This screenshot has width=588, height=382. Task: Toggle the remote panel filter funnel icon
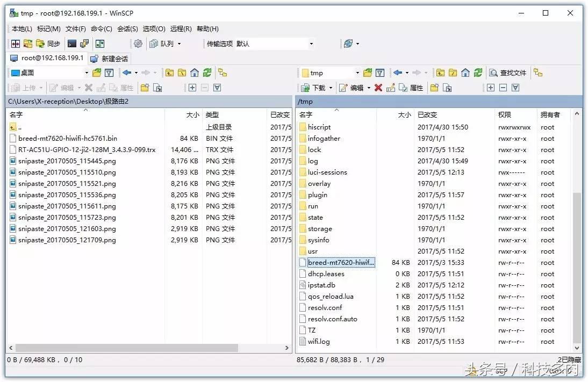click(379, 73)
